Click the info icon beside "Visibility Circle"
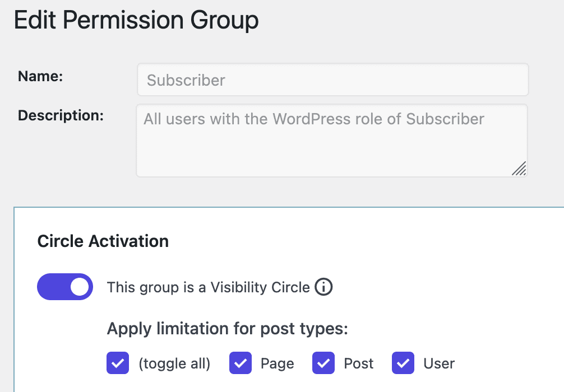The height and width of the screenshot is (392, 564). pyautogui.click(x=323, y=287)
